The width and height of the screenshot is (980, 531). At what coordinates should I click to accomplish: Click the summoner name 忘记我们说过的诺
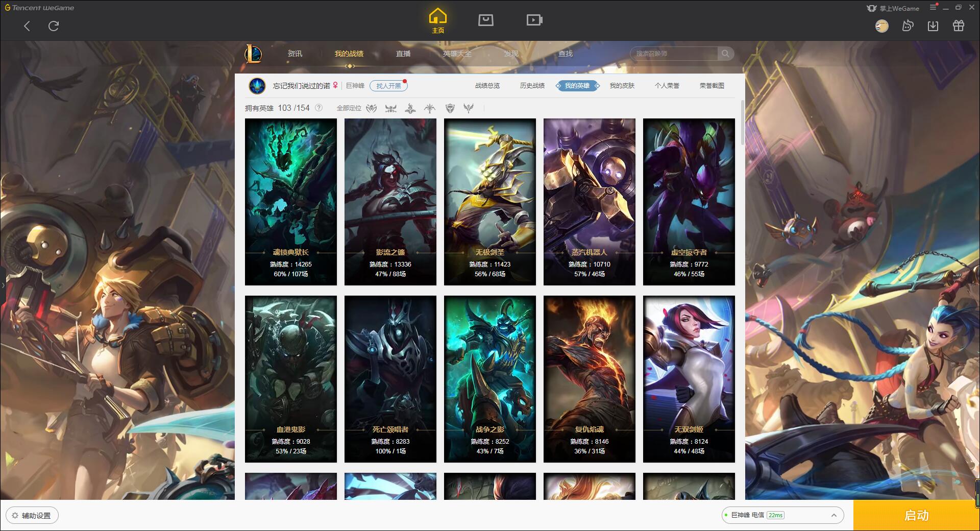coord(301,86)
